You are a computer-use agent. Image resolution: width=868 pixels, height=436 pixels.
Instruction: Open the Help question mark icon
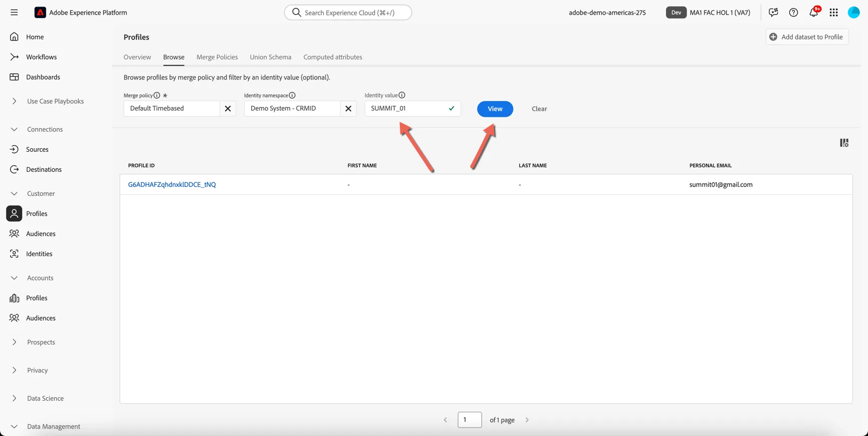click(793, 13)
